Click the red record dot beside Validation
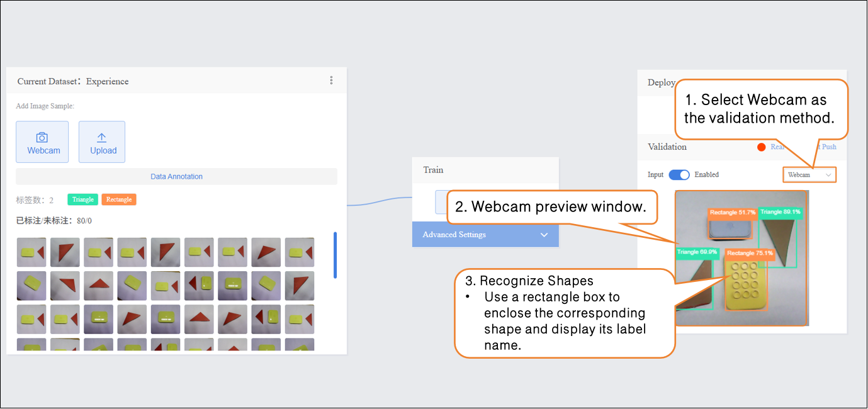This screenshot has height=409, width=868. pos(761,147)
